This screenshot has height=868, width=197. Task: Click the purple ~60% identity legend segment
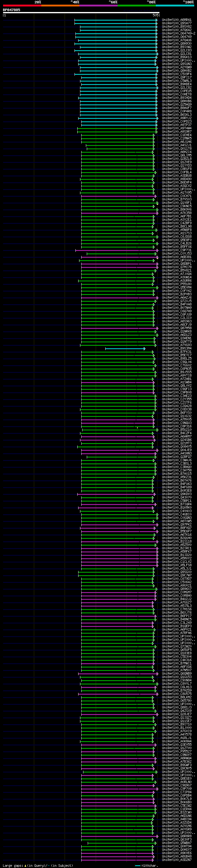99,6
